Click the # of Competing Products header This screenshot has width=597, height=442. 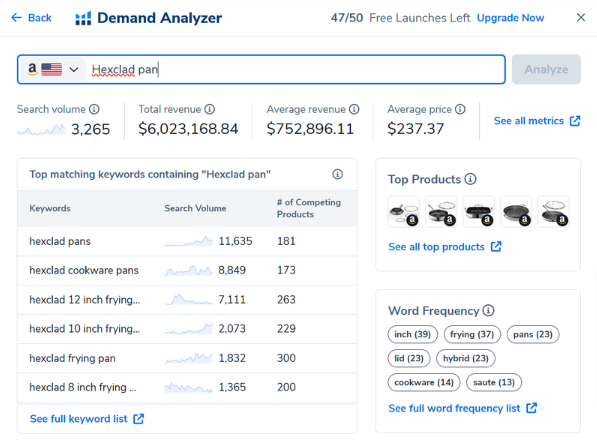(309, 208)
